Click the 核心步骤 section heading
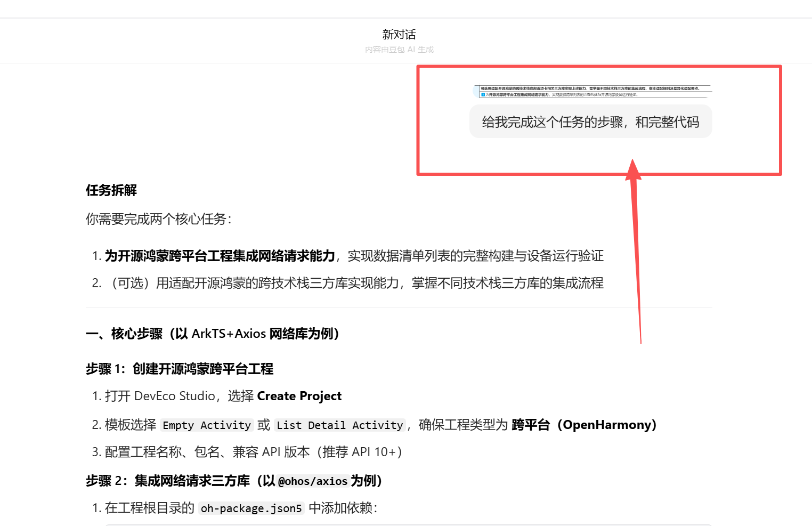 click(213, 334)
